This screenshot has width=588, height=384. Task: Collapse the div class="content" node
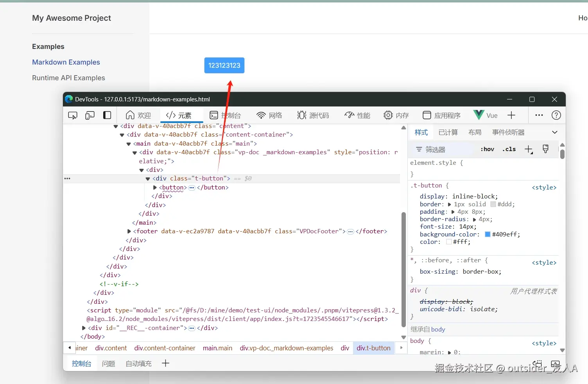116,126
